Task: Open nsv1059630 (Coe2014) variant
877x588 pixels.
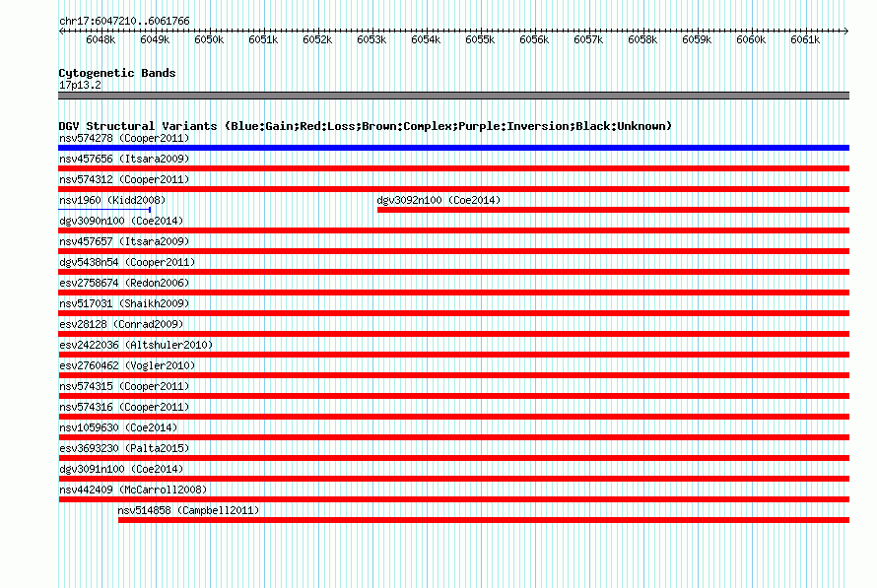Action: click(x=118, y=427)
